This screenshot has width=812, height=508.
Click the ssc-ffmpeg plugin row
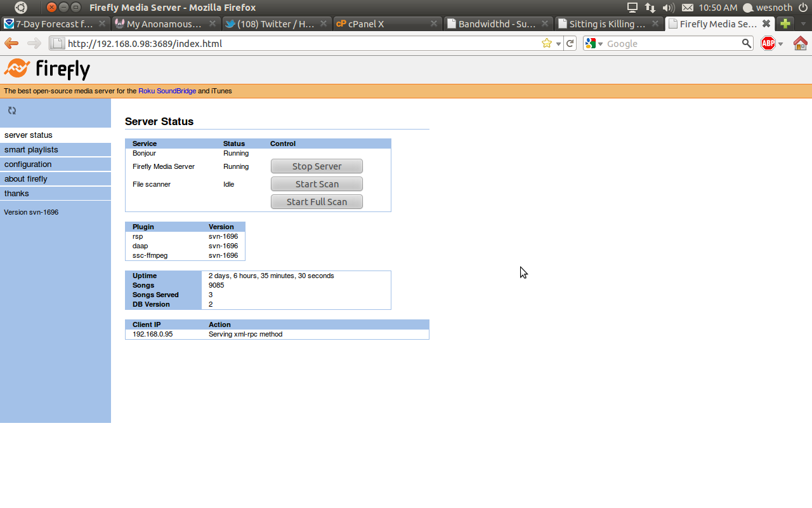tap(185, 255)
